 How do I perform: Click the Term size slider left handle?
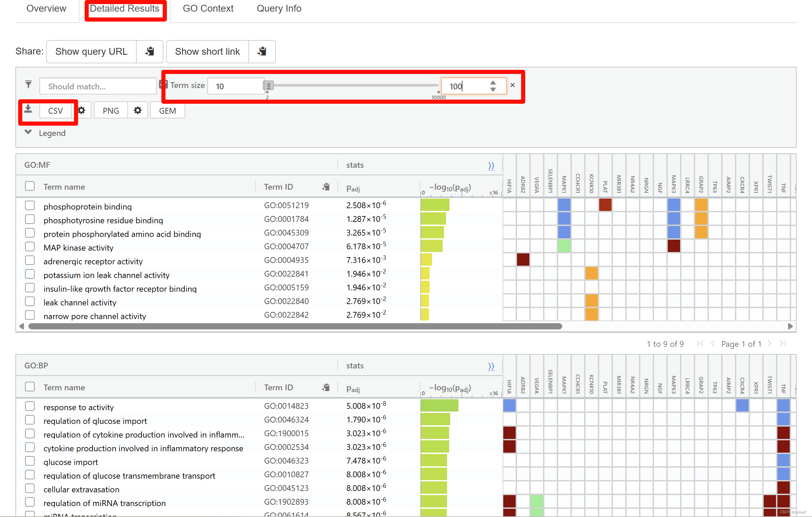269,85
